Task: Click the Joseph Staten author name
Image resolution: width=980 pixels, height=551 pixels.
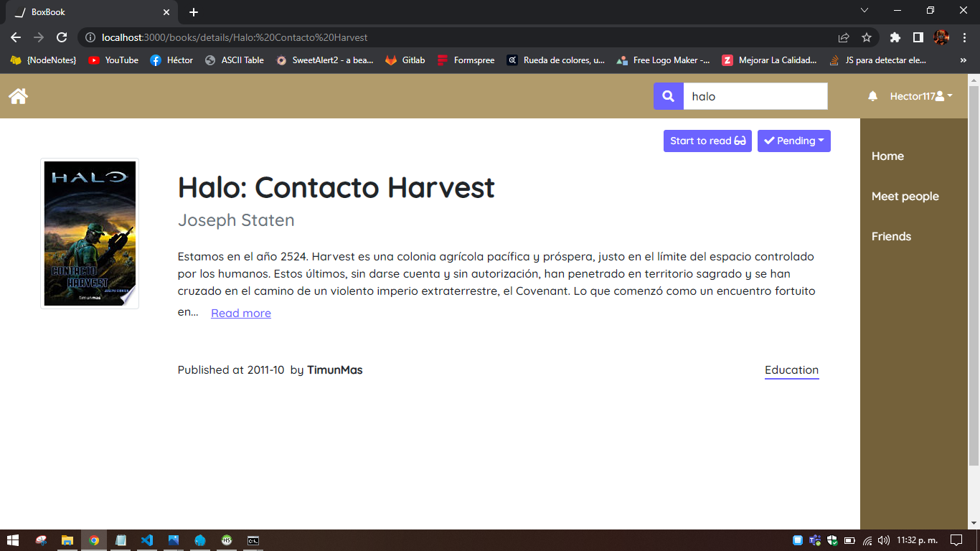Action: pyautogui.click(x=236, y=220)
